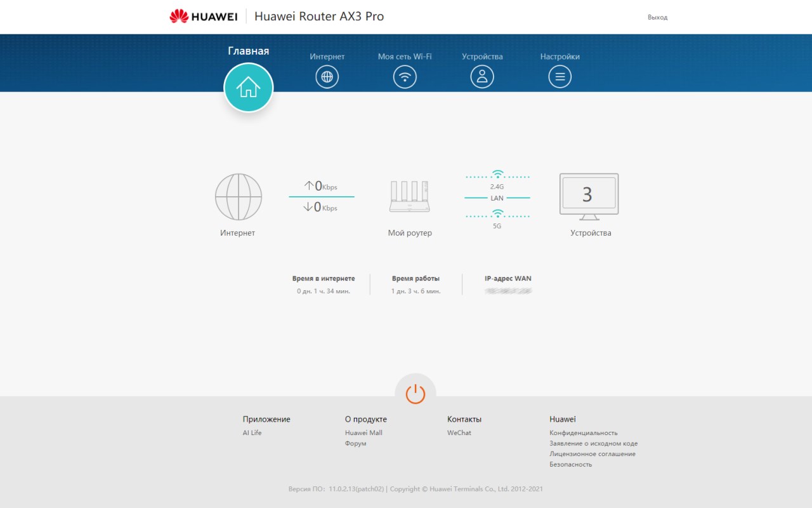Viewport: 812px width, 508px height.
Task: Click the IP-адрес WAN heading
Action: [x=508, y=278]
